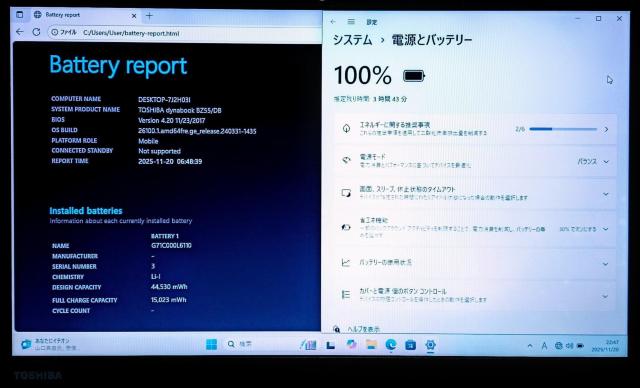The height and width of the screenshot is (388, 640).
Task: Expand lid and power button controls
Action: click(x=476, y=295)
